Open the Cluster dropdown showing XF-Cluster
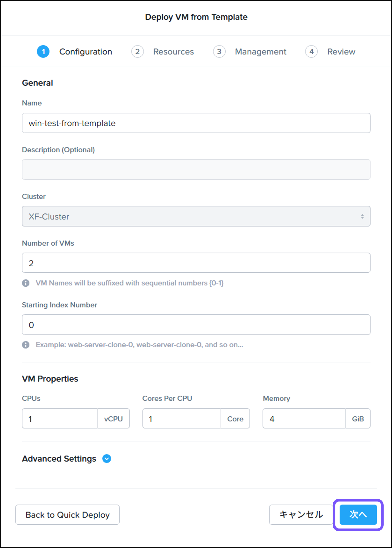The width and height of the screenshot is (392, 548). pyautogui.click(x=196, y=216)
